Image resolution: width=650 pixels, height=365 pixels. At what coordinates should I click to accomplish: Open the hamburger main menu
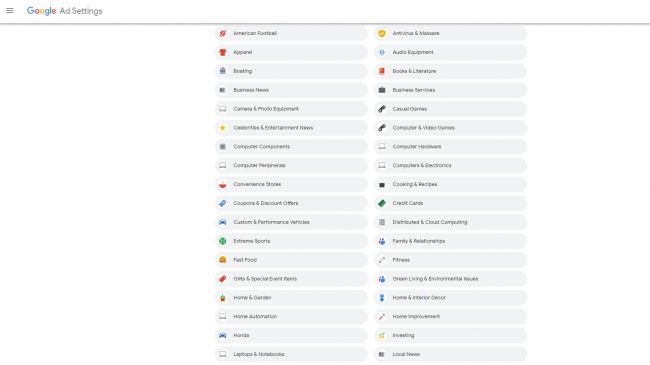pos(10,11)
